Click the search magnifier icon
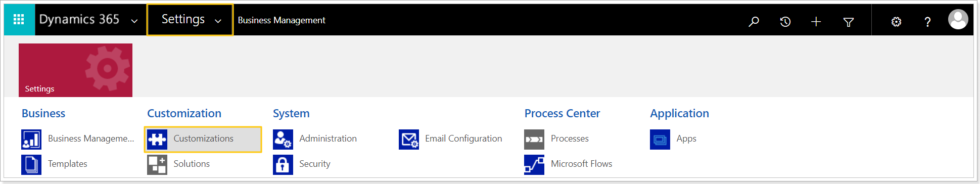The height and width of the screenshot is (184, 980). tap(754, 22)
